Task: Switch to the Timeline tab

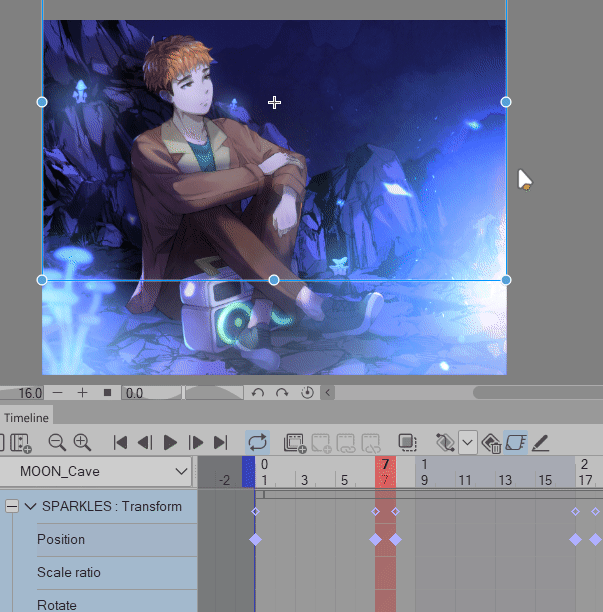Action: pyautogui.click(x=26, y=418)
